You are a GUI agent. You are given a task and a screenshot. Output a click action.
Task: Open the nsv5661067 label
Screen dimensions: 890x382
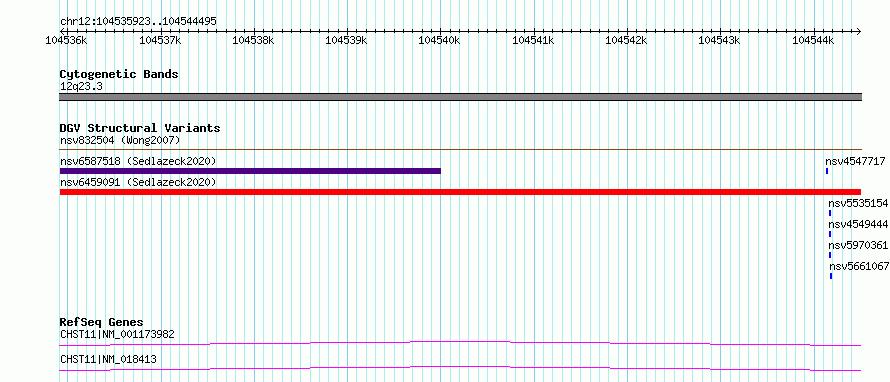[x=859, y=266]
